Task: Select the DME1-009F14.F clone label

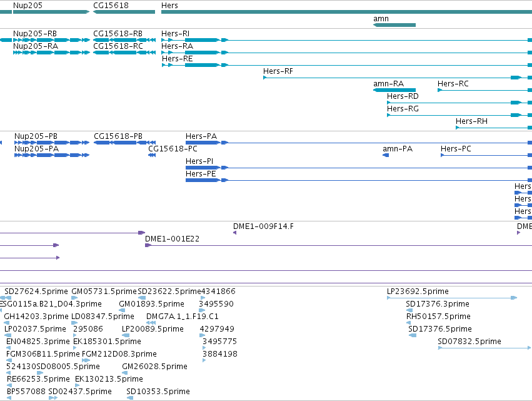Action: [263, 226]
